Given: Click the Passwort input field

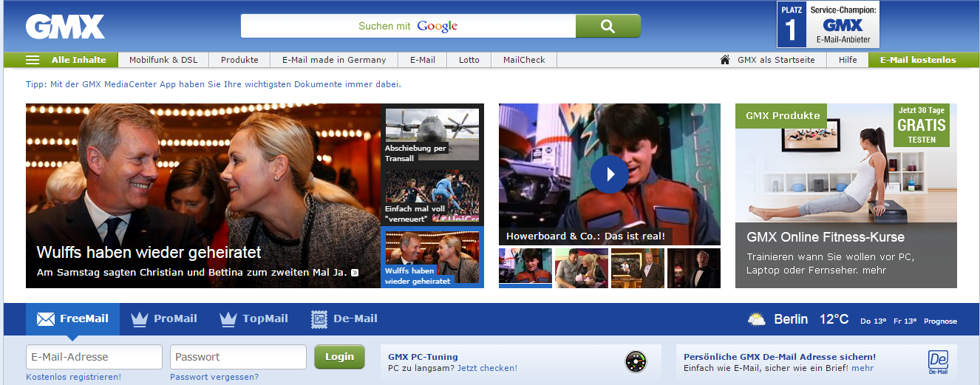Looking at the screenshot, I should (x=238, y=357).
